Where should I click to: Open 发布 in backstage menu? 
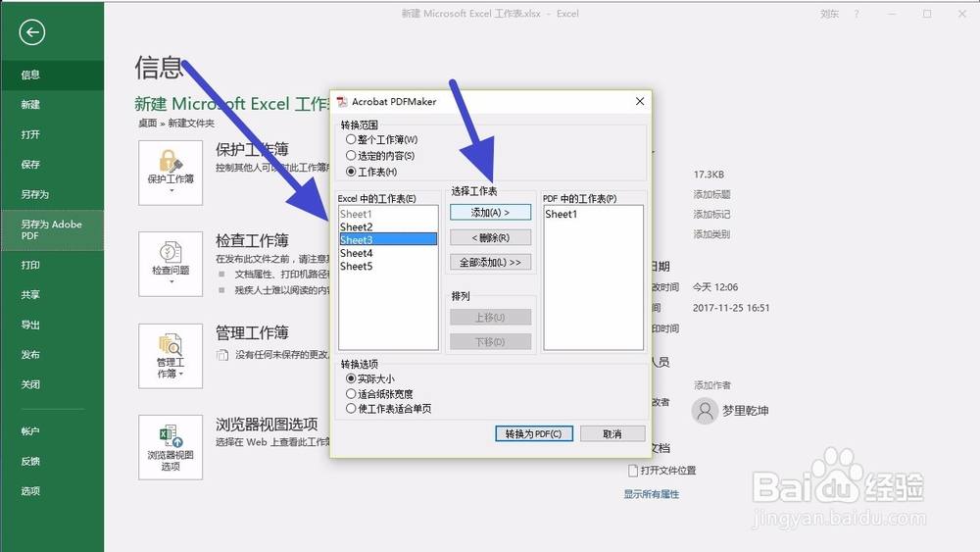point(53,355)
